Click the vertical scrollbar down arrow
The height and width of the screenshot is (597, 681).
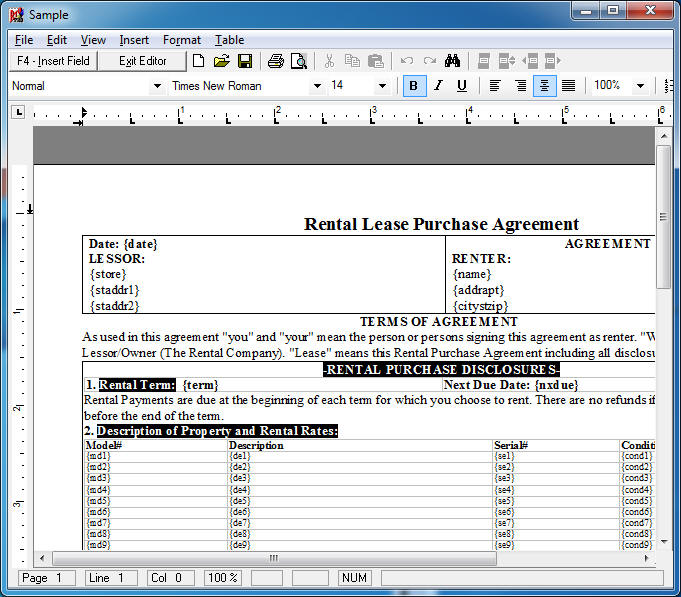coord(663,540)
